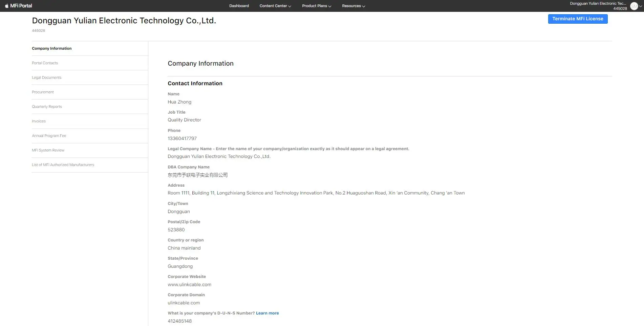
Task: Open List of MFi Authorized Manufacturers
Action: click(x=63, y=165)
